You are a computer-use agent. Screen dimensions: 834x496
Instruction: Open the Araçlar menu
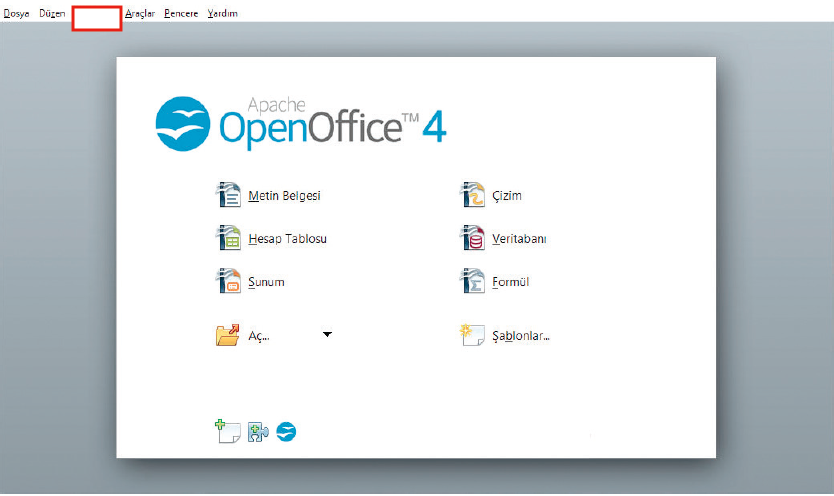point(141,14)
